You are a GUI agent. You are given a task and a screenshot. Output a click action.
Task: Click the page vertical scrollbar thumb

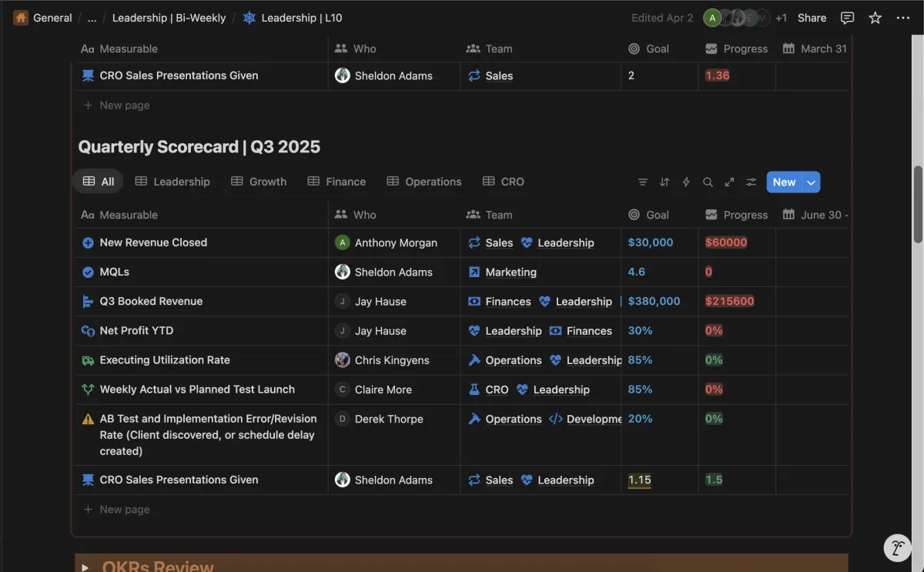pos(918,205)
